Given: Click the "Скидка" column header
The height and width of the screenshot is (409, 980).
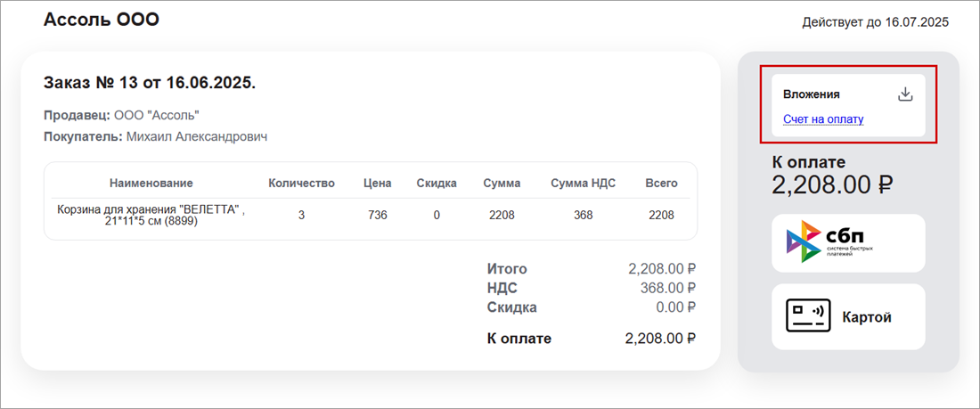Looking at the screenshot, I should pos(437,183).
